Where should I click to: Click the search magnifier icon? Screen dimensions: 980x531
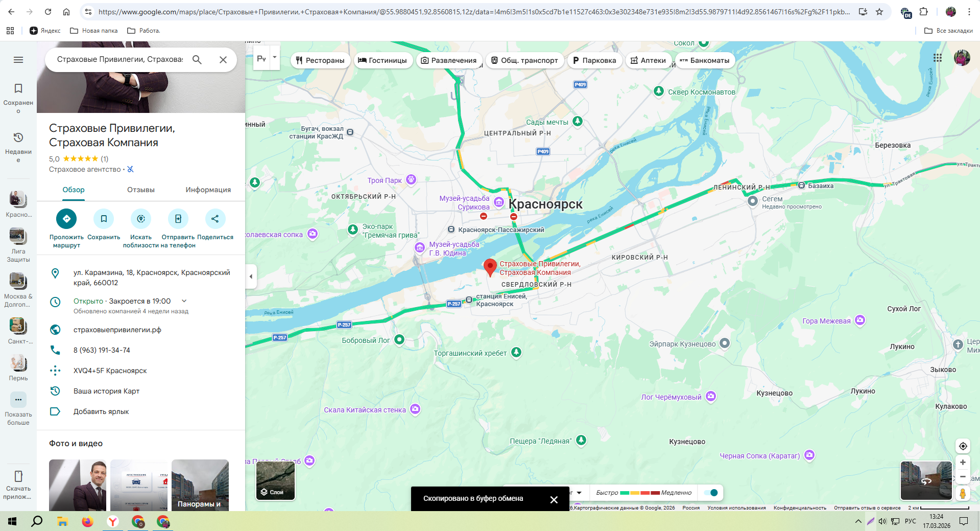pyautogui.click(x=197, y=60)
